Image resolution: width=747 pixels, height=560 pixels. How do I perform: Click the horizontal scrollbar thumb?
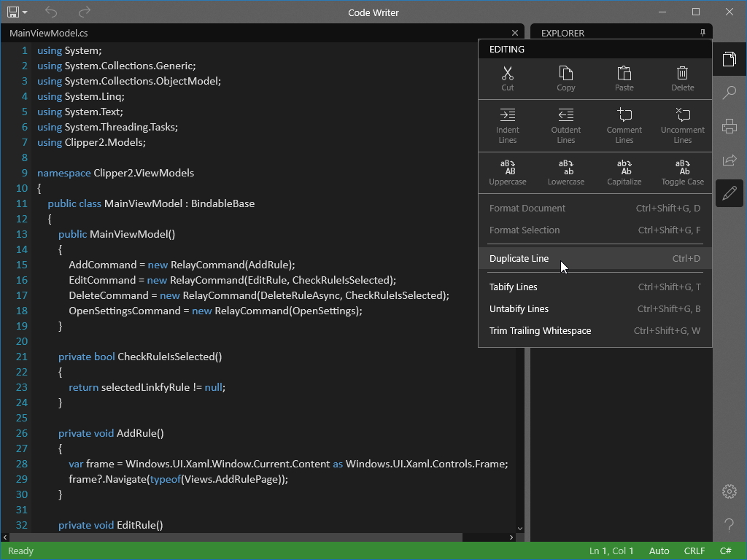(x=236, y=537)
